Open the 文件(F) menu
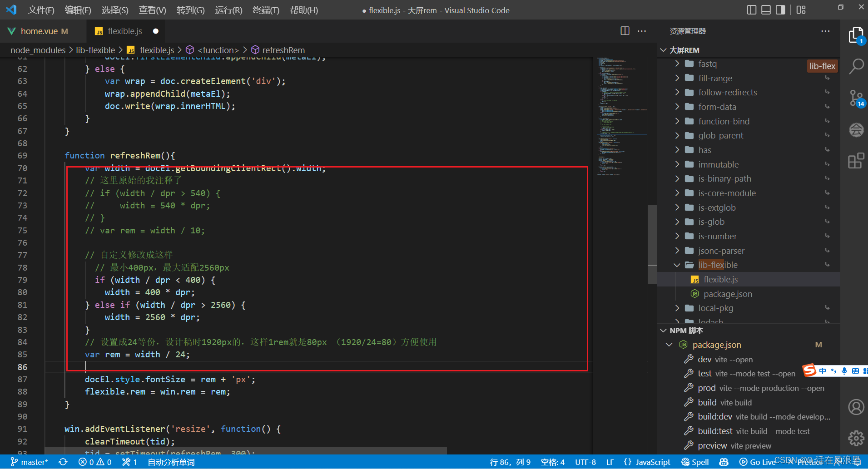Viewport: 868px width, 469px height. (x=41, y=10)
